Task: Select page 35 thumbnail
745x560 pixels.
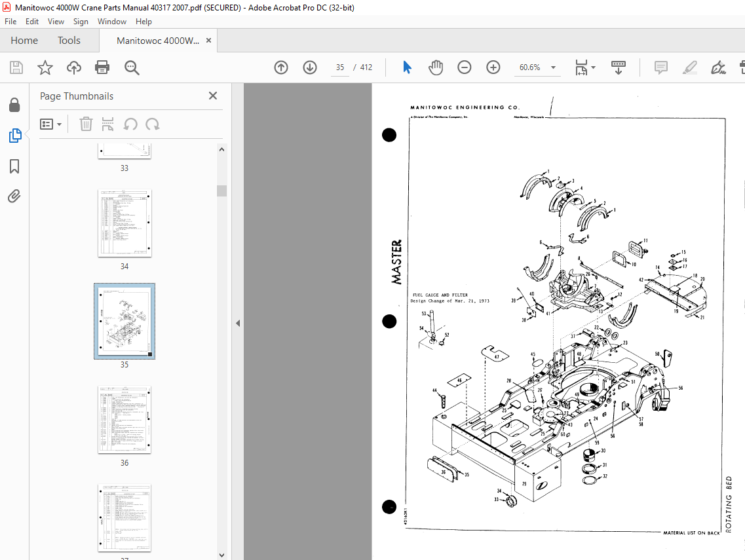Action: coord(124,321)
